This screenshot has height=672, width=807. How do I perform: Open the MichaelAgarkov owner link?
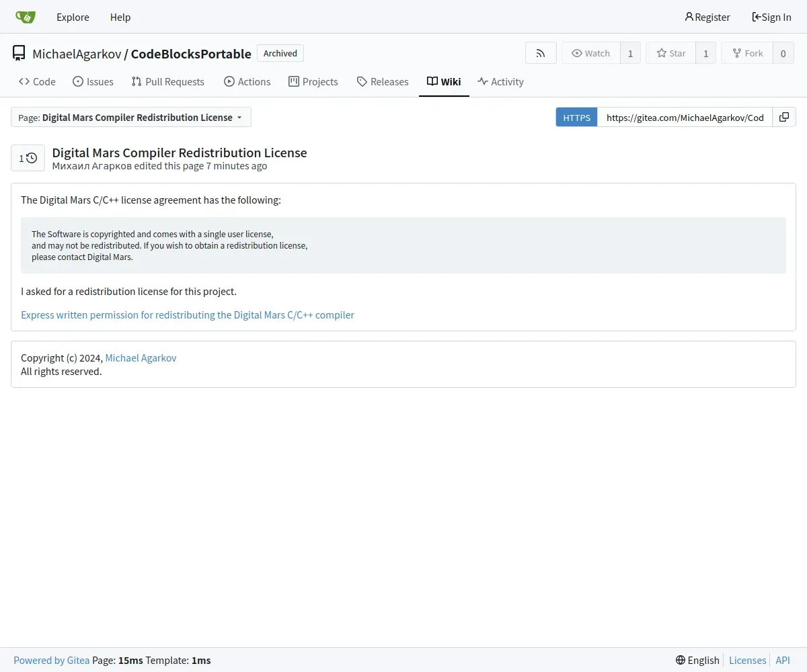(x=77, y=54)
